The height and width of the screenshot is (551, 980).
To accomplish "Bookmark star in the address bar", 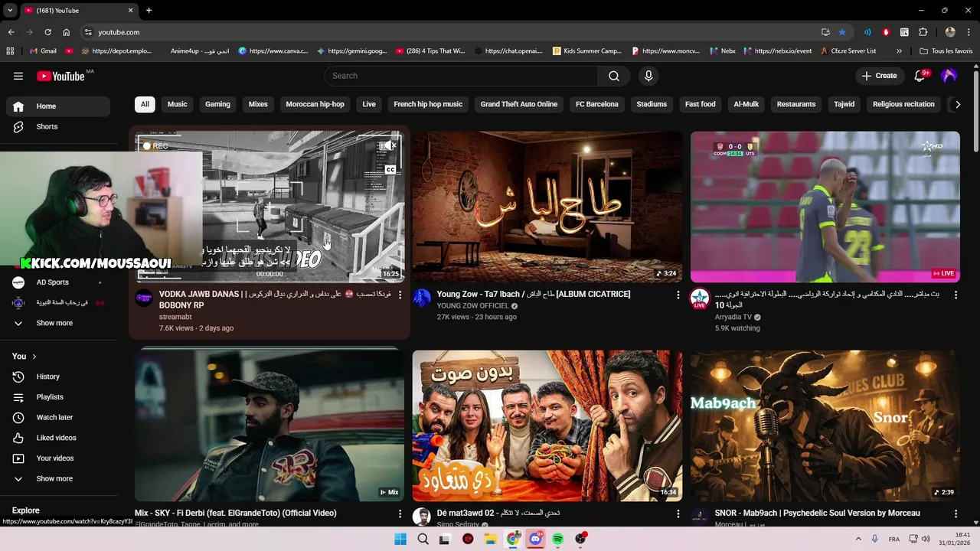I will point(842,32).
